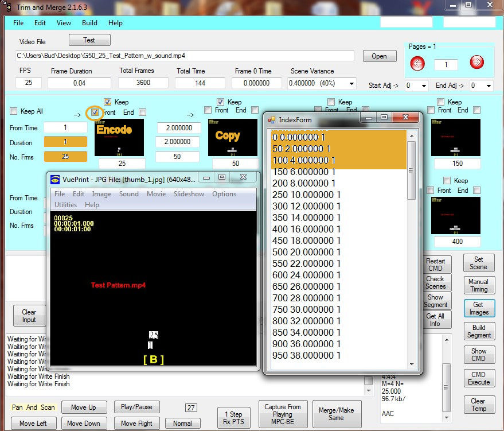The image size is (504, 431).
Task: Toggle Keep checkbox above the 400 thumbnail
Action: pyautogui.click(x=447, y=180)
